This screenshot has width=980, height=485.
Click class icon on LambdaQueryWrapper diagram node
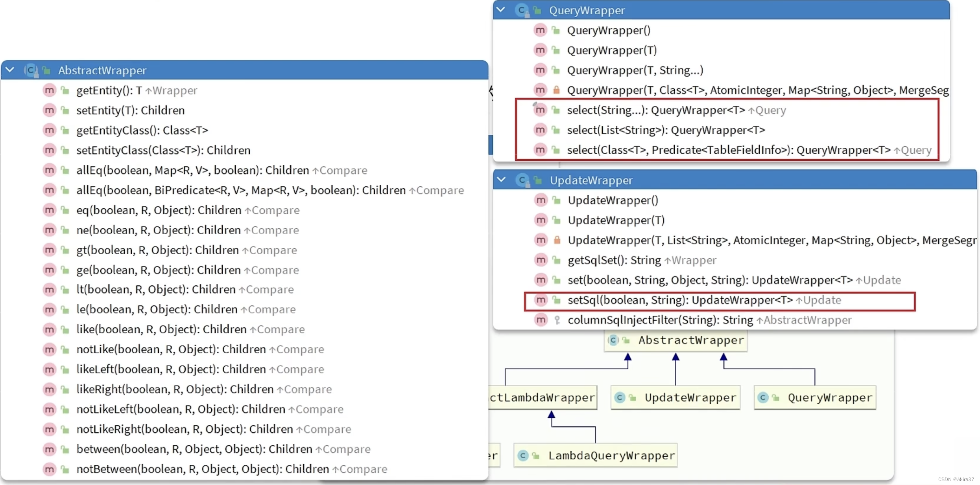tap(523, 456)
